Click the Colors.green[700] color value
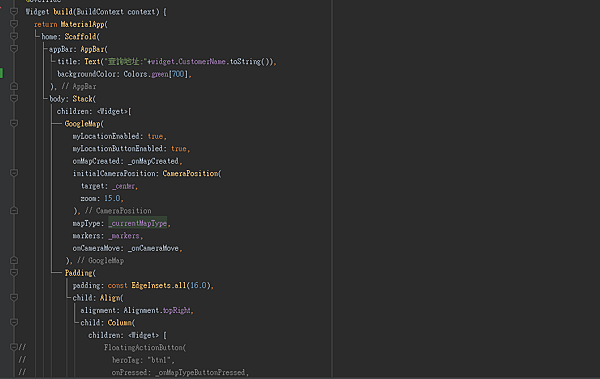Screen dimensions: 600x379 point(156,74)
